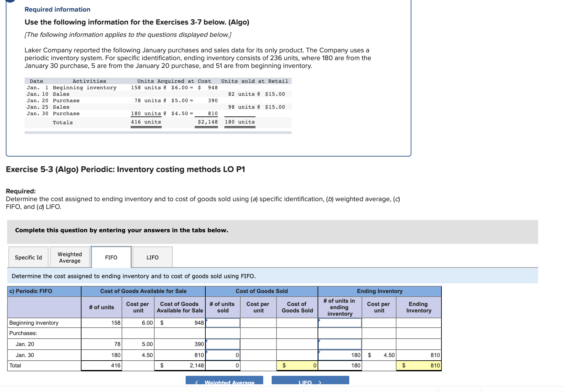Viewport: 564px width, 392px height.
Task: Click the 'Jan. 30' row label in FIFO table
Action: [25, 355]
